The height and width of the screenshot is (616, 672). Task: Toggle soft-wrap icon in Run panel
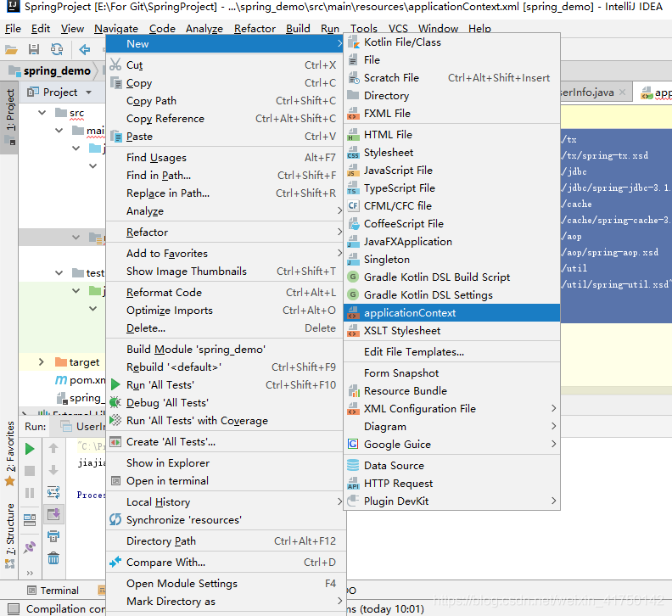point(53,492)
